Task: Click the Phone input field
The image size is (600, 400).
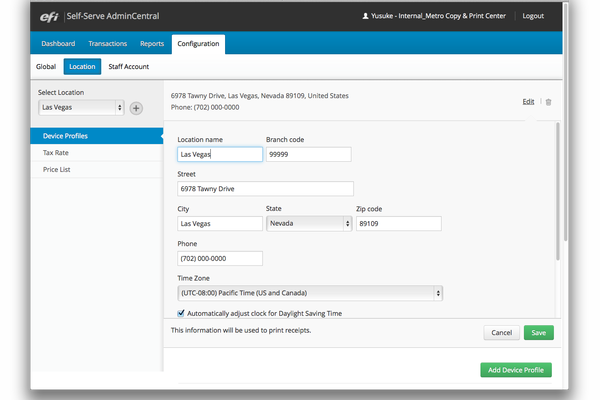Action: point(220,258)
